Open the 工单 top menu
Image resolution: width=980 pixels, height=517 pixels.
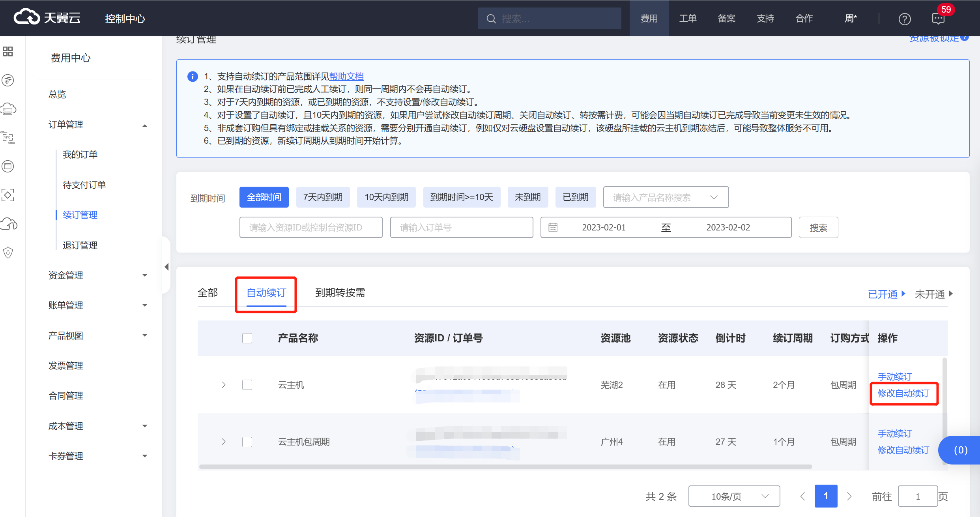click(x=688, y=19)
